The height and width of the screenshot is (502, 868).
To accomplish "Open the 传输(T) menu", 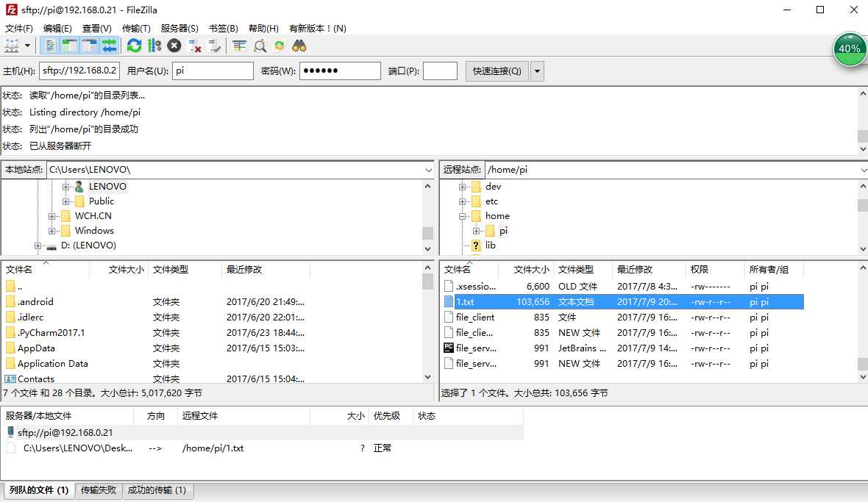I will (136, 28).
